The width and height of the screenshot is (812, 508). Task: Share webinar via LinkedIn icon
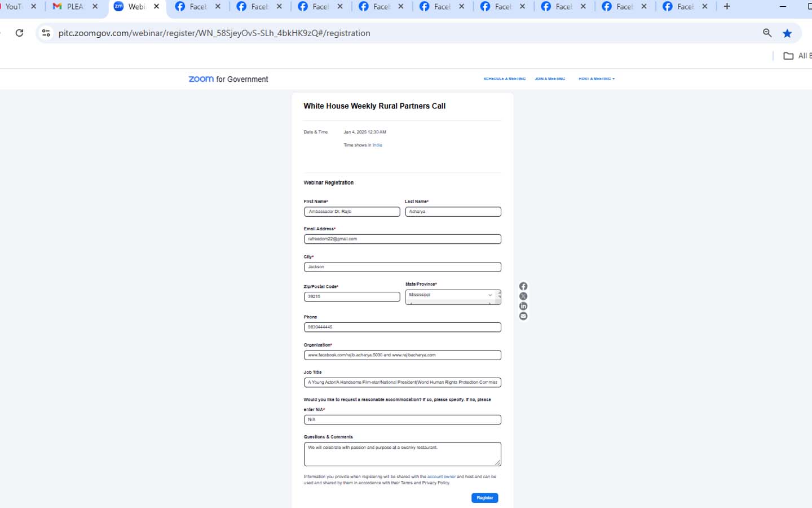tap(523, 306)
